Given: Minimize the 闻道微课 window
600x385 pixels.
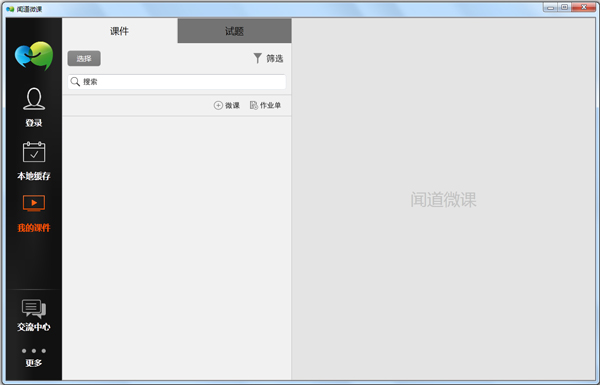Looking at the screenshot, I should 551,7.
